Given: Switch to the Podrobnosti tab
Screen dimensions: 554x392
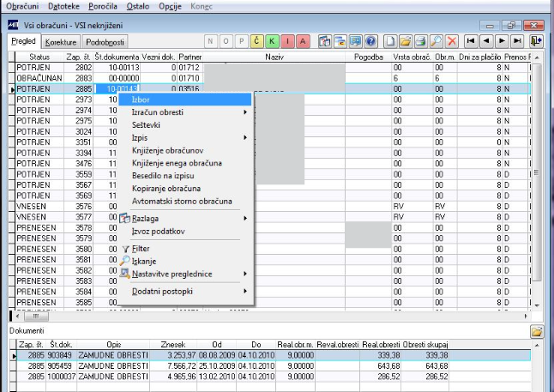Looking at the screenshot, I should tap(105, 42).
